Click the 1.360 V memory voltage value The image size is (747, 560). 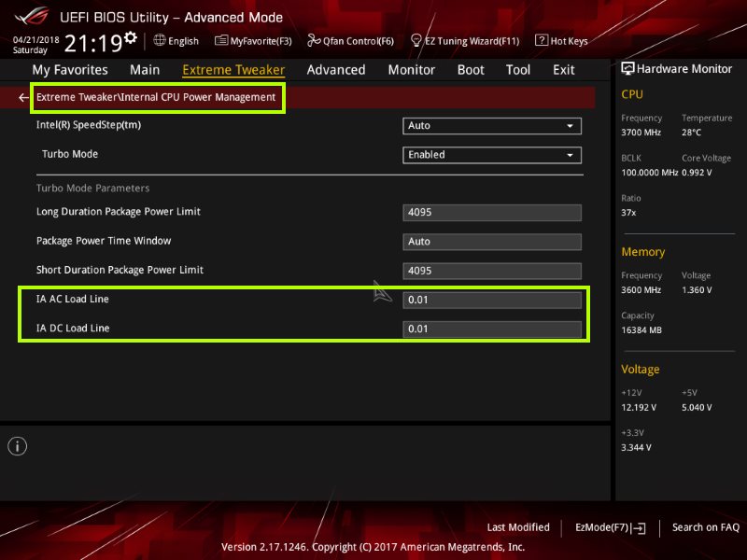(x=697, y=290)
